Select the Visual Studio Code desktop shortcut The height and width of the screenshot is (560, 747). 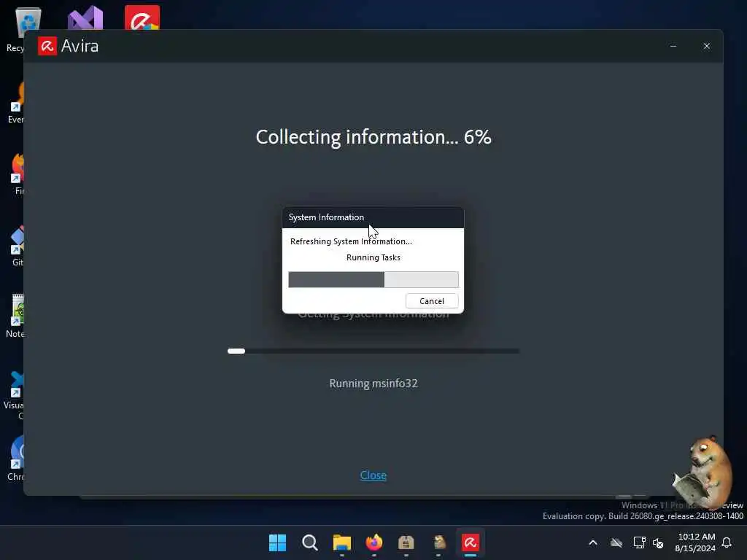[x=15, y=395]
